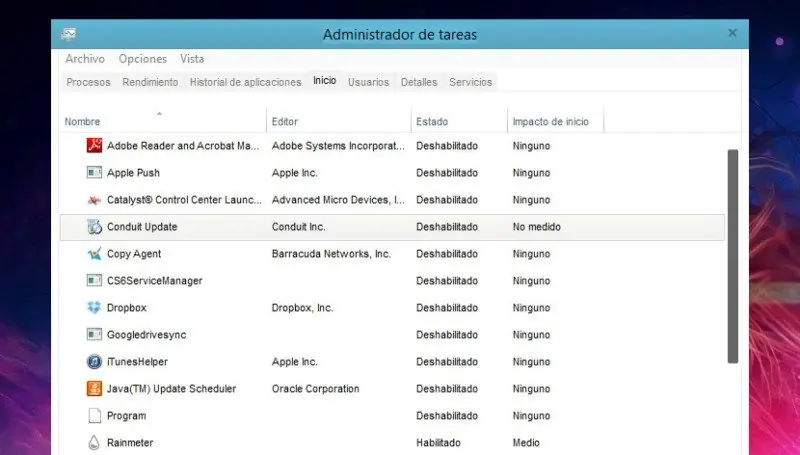The height and width of the screenshot is (455, 800).
Task: Click the iTunesHelper icon
Action: pos(94,362)
